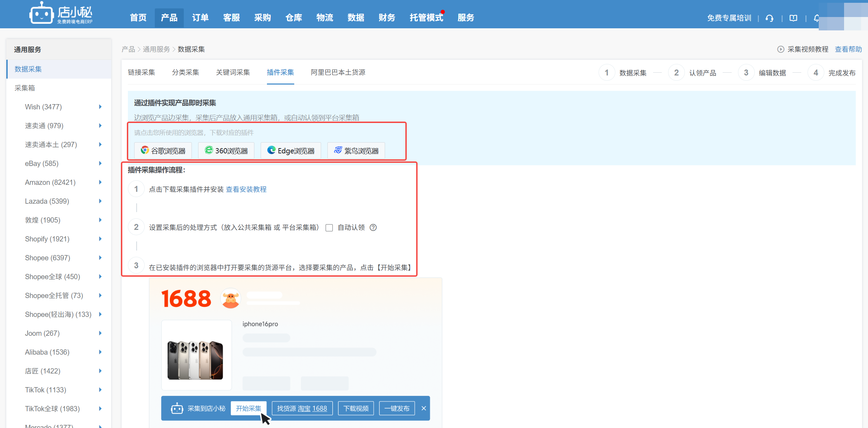
Task: Expand the Shopee (6397) arrow
Action: 100,258
